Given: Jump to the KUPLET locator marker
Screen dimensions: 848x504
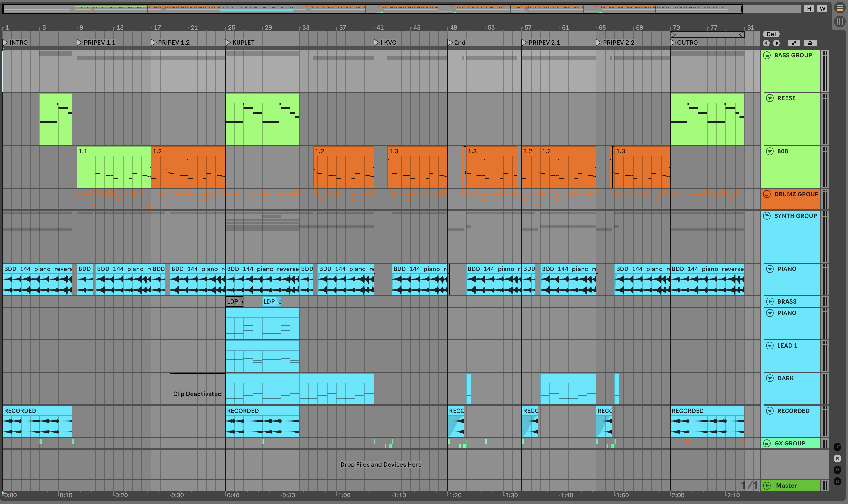Looking at the screenshot, I should tap(228, 43).
